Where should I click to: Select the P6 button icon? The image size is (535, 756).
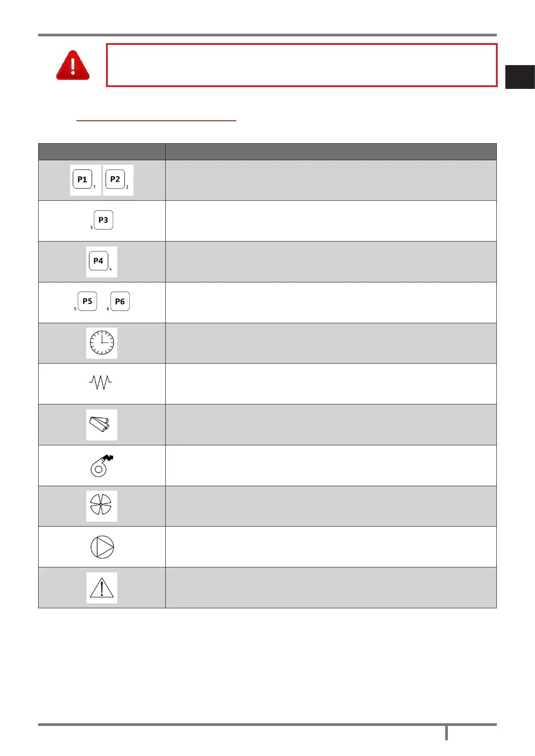(120, 302)
